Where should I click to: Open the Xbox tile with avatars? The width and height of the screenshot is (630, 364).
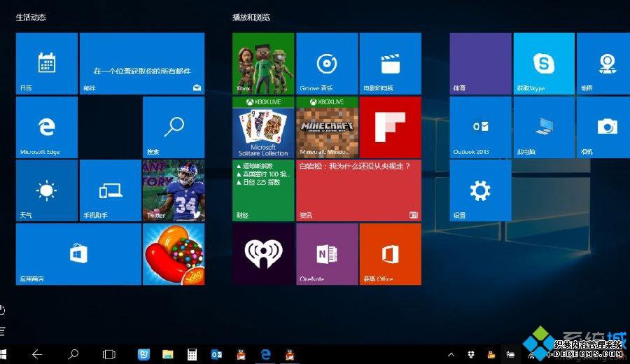263,64
